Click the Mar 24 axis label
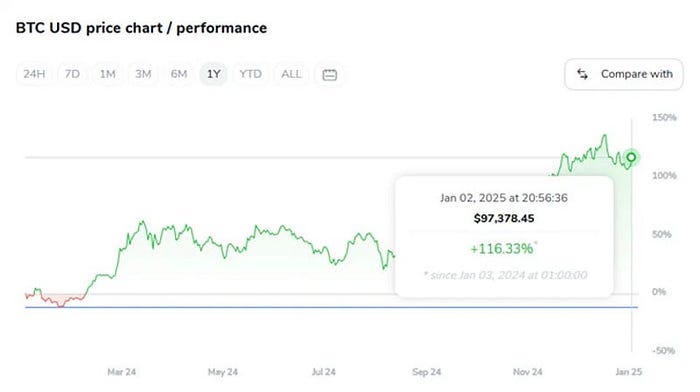 click(x=121, y=372)
